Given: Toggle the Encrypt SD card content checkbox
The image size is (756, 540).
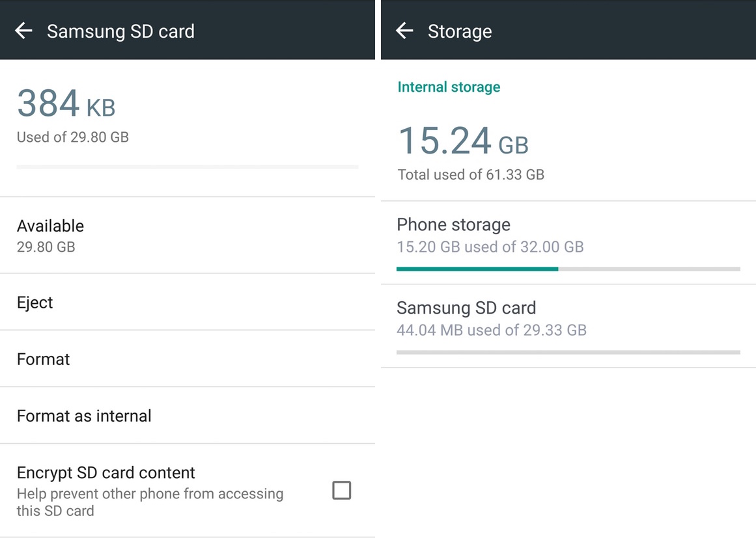Looking at the screenshot, I should tap(341, 490).
